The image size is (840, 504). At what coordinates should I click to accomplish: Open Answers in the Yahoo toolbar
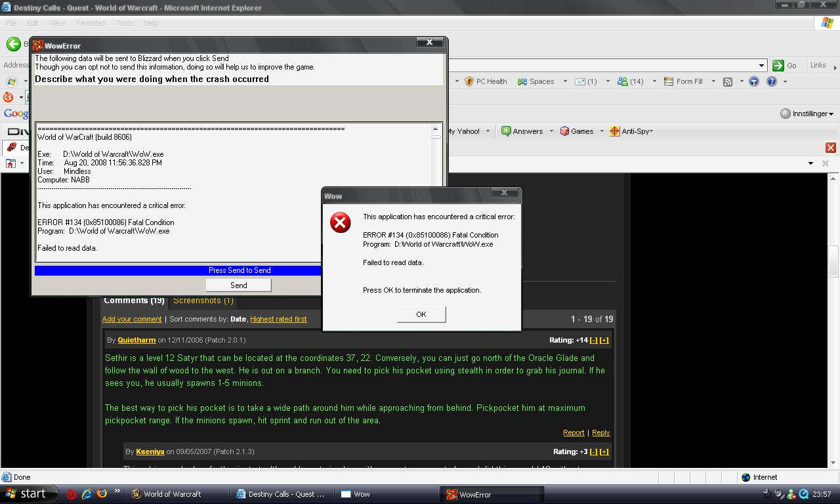(x=522, y=131)
